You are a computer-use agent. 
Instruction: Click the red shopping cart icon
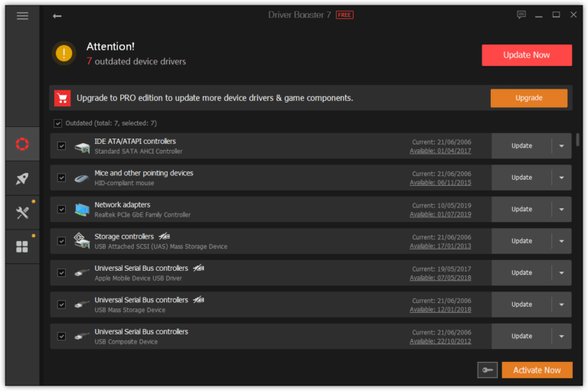63,98
